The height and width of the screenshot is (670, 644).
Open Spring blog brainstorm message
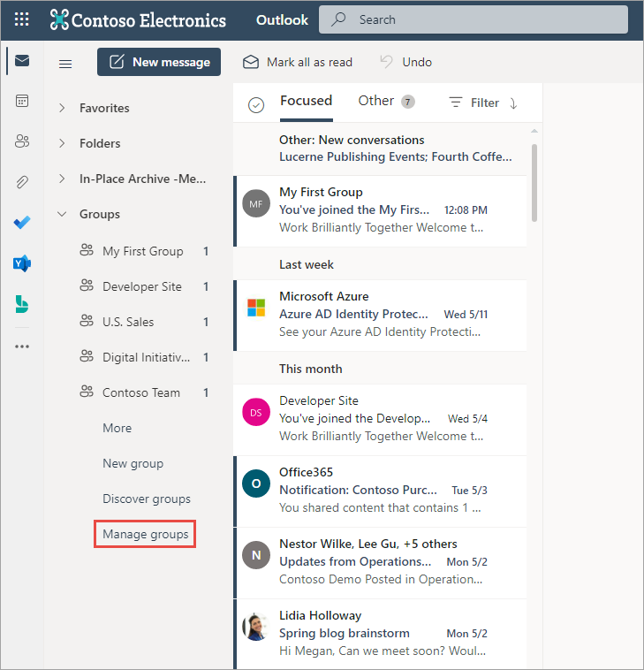(x=380, y=634)
